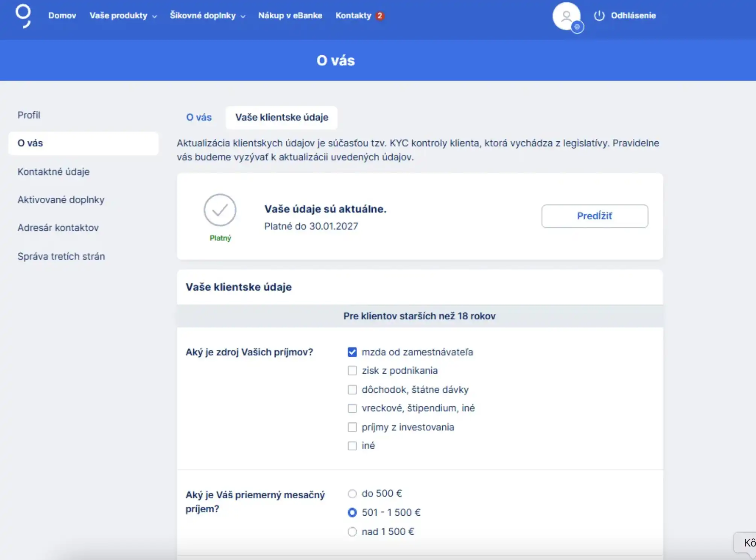
Task: Select the do 500 € radio option
Action: click(x=352, y=493)
